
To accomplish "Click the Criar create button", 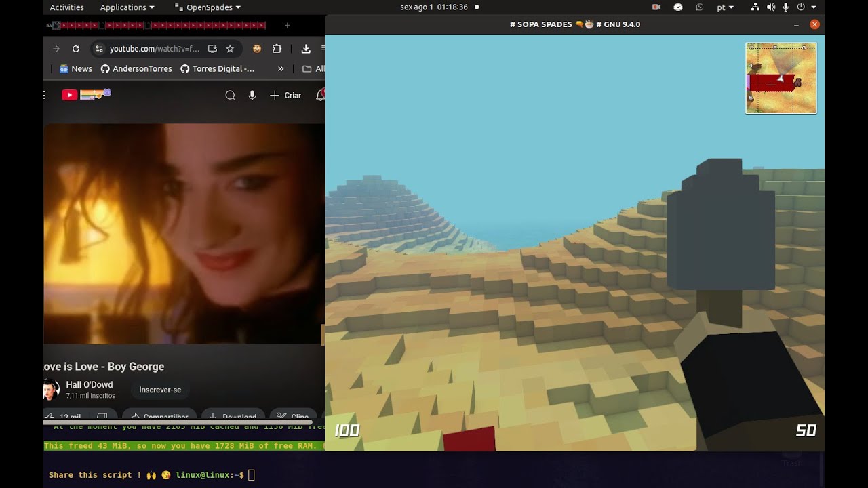I will click(x=285, y=96).
